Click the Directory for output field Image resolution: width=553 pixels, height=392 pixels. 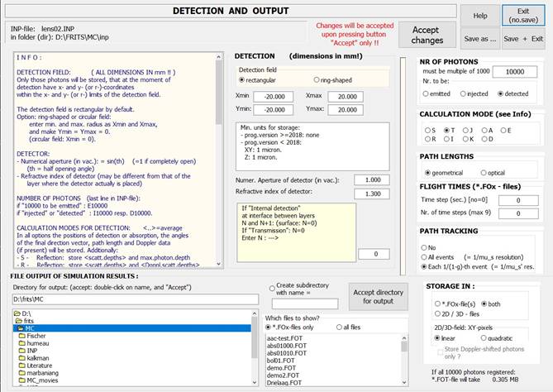point(136,299)
